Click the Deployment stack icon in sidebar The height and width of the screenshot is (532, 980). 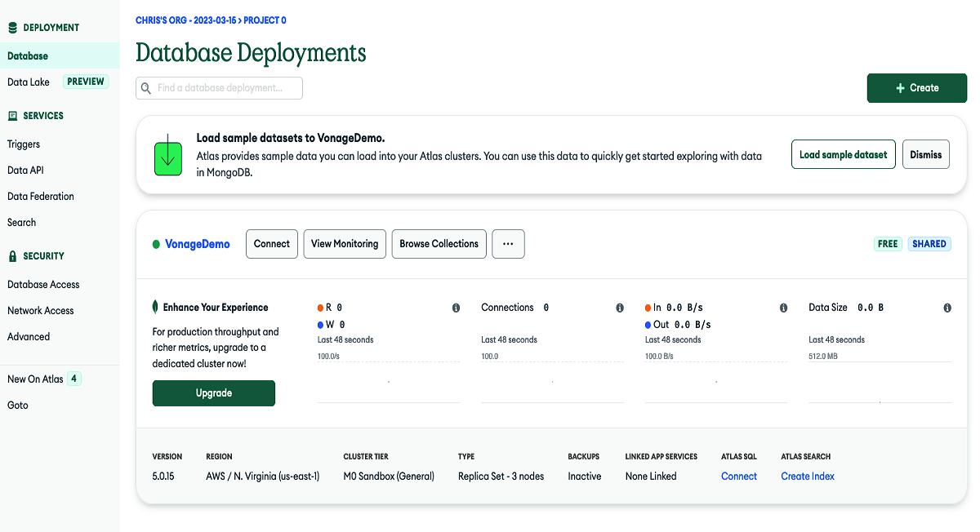point(12,28)
